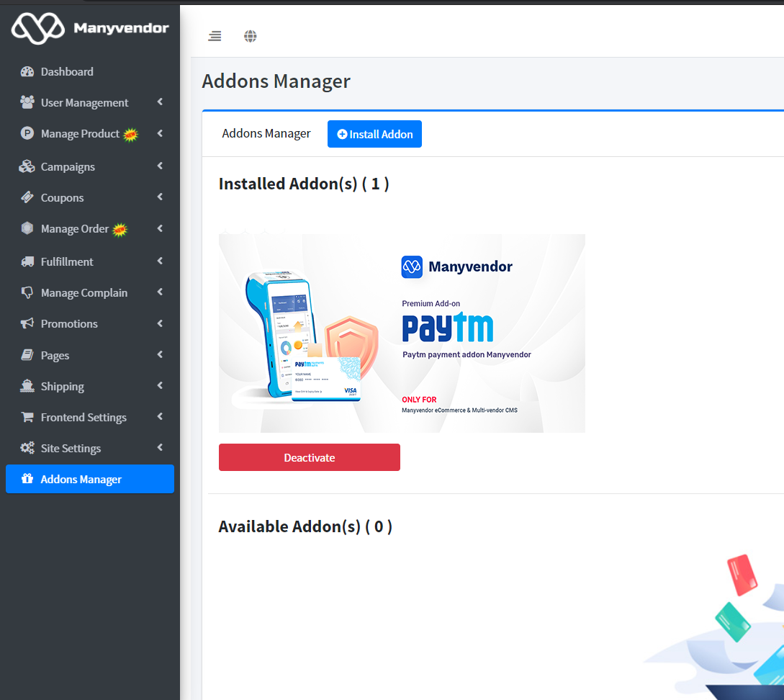Click the Addons Manager gift icon

coord(27,479)
